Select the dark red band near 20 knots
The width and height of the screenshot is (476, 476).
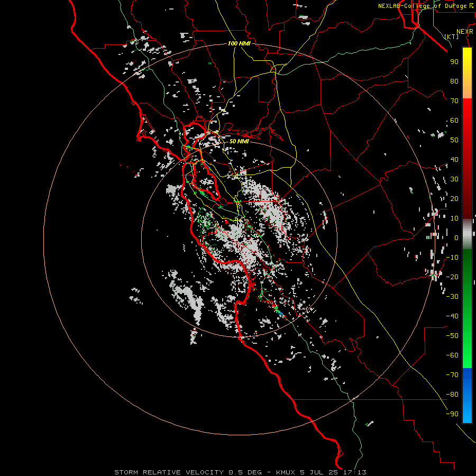[467, 199]
